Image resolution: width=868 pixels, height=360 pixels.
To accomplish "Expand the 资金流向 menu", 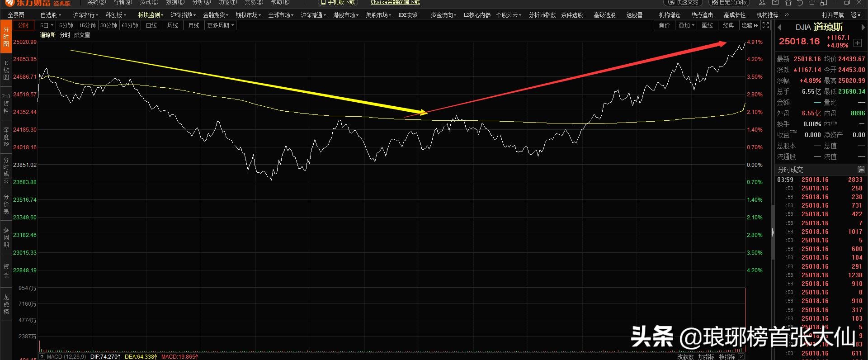I will click(443, 15).
